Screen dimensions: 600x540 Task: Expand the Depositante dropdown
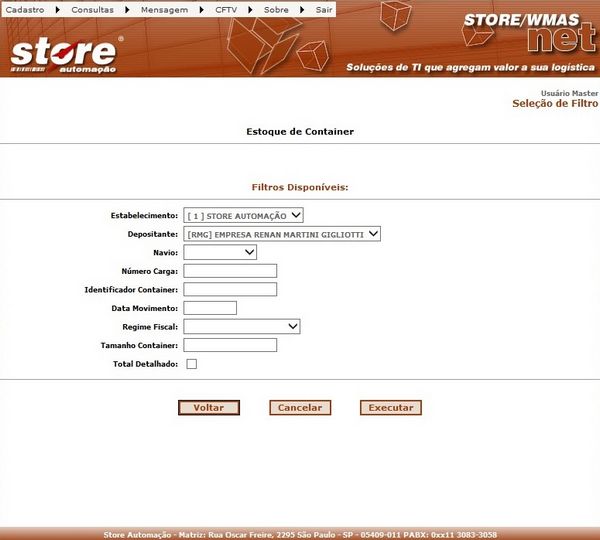pos(282,234)
